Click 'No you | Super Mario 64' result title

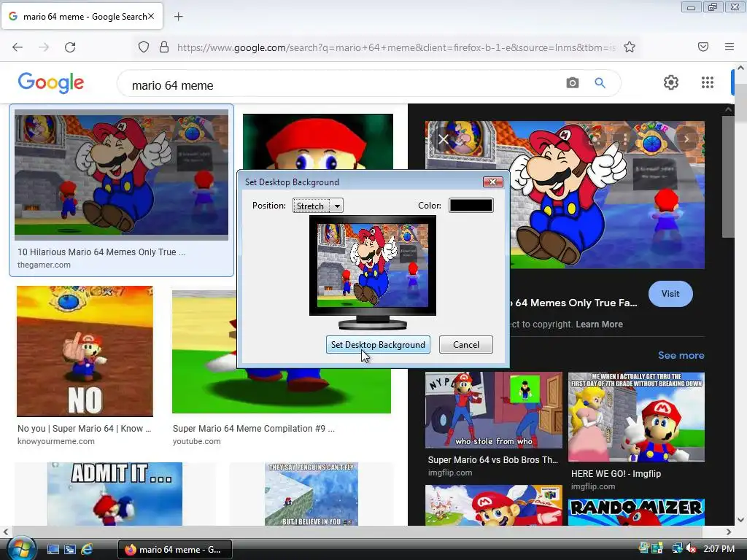click(x=85, y=429)
